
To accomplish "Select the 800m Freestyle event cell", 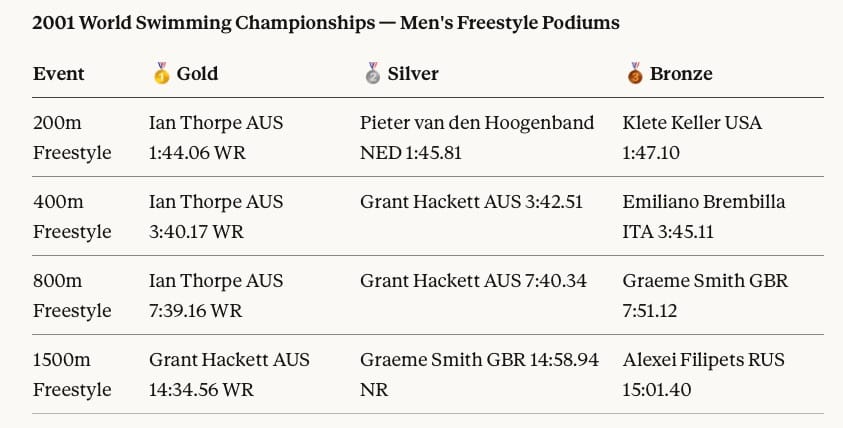I will click(x=72, y=295).
